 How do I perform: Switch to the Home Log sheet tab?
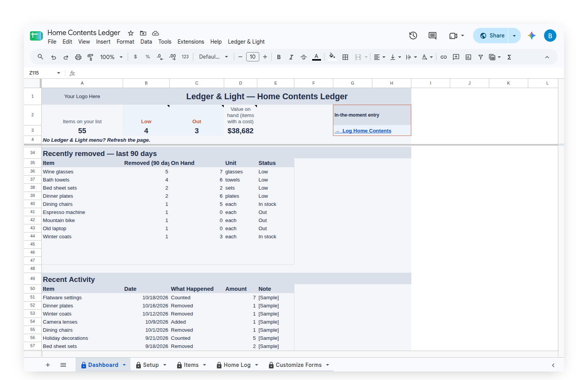tap(237, 365)
